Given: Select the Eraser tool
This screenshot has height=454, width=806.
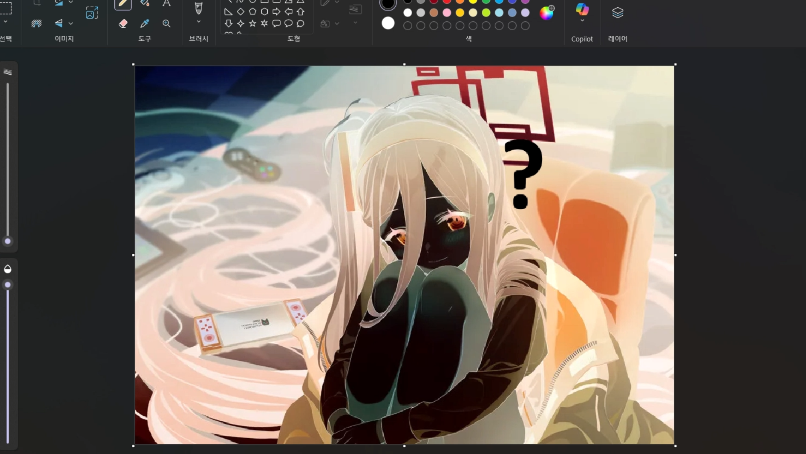Looking at the screenshot, I should (123, 24).
